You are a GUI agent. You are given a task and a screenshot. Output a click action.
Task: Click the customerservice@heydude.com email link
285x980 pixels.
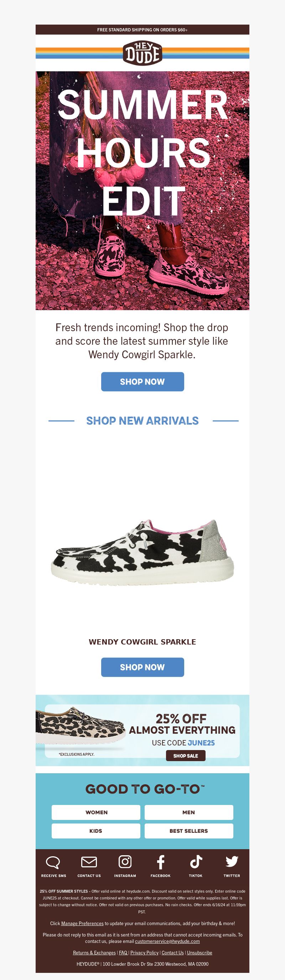167,941
